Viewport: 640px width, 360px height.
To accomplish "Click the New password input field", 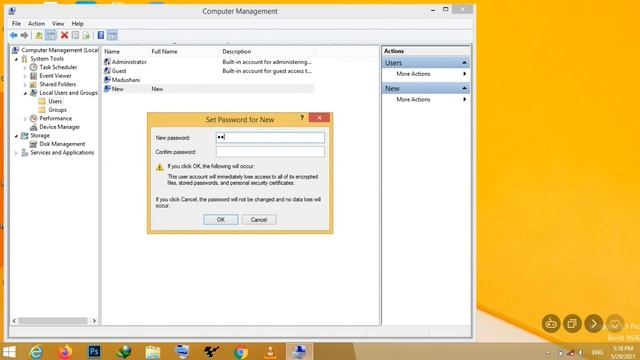I will pyautogui.click(x=270, y=137).
